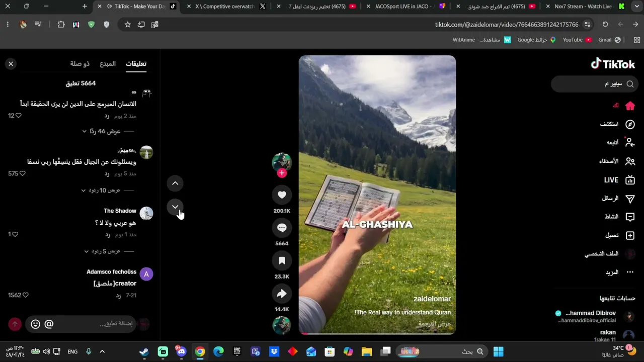This screenshot has height=362, width=644.
Task: Go to the previous video with the up arrow
Action: pyautogui.click(x=175, y=184)
